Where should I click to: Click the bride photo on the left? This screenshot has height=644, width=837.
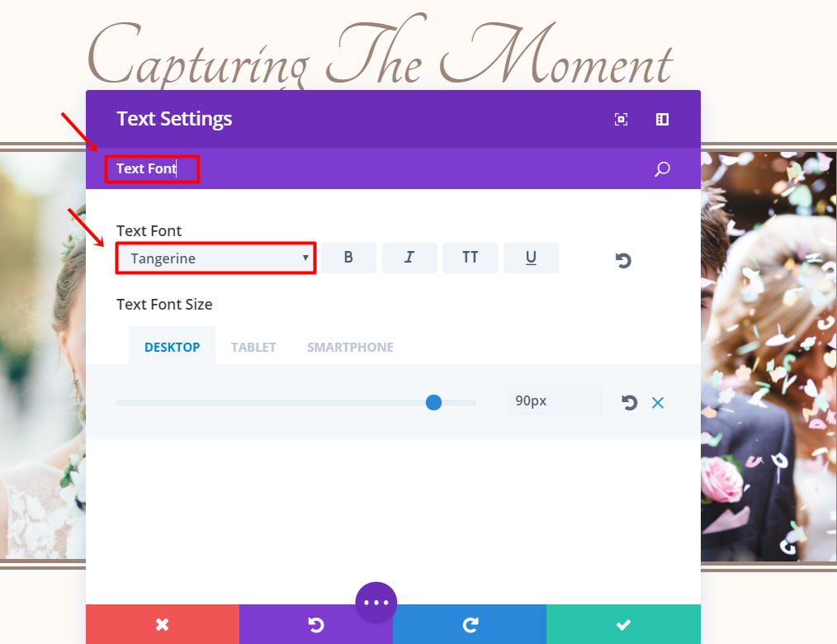click(43, 355)
